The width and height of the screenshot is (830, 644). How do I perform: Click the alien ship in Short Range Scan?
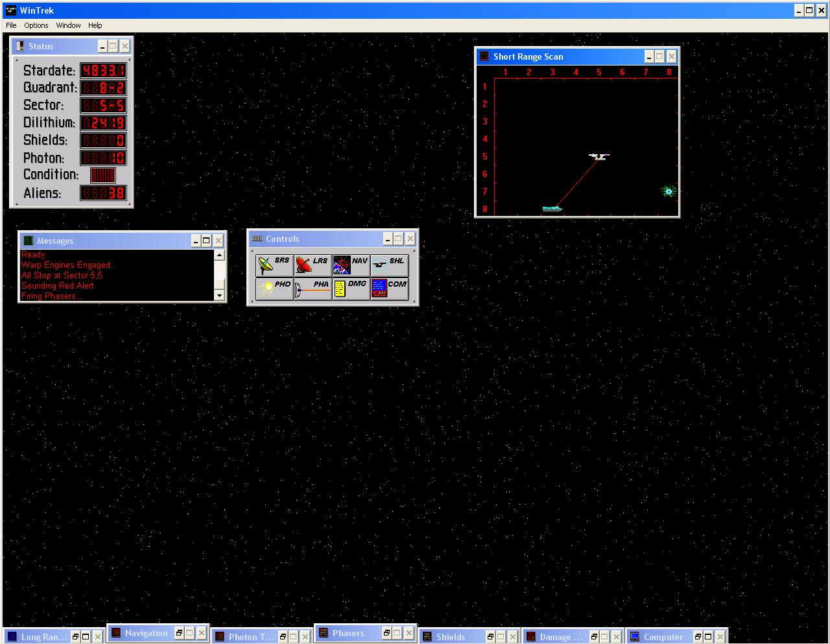click(552, 209)
